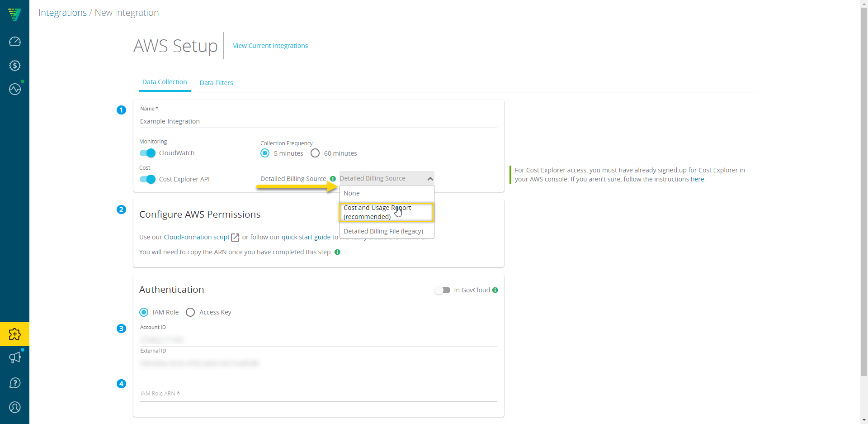Click the page vertical scrollbar
Image resolution: width=868 pixels, height=424 pixels.
point(864,191)
